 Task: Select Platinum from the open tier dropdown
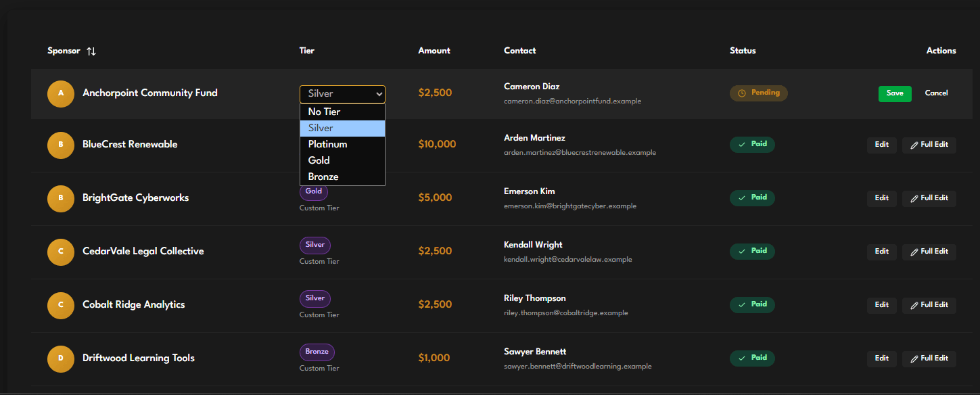(x=327, y=143)
